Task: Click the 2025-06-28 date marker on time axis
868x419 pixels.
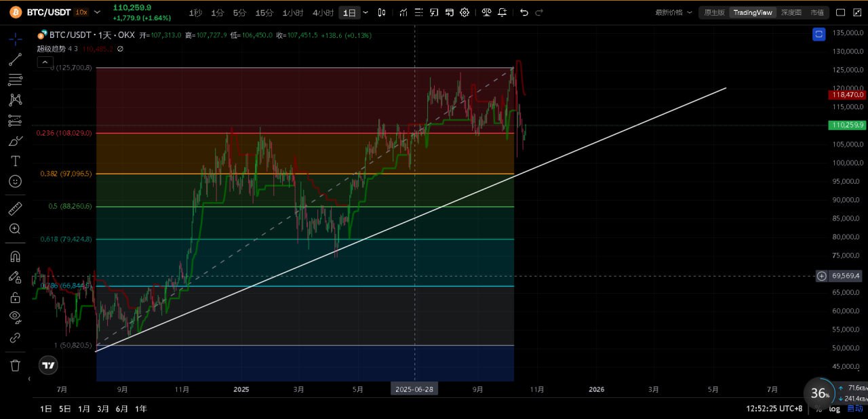Action: click(414, 389)
